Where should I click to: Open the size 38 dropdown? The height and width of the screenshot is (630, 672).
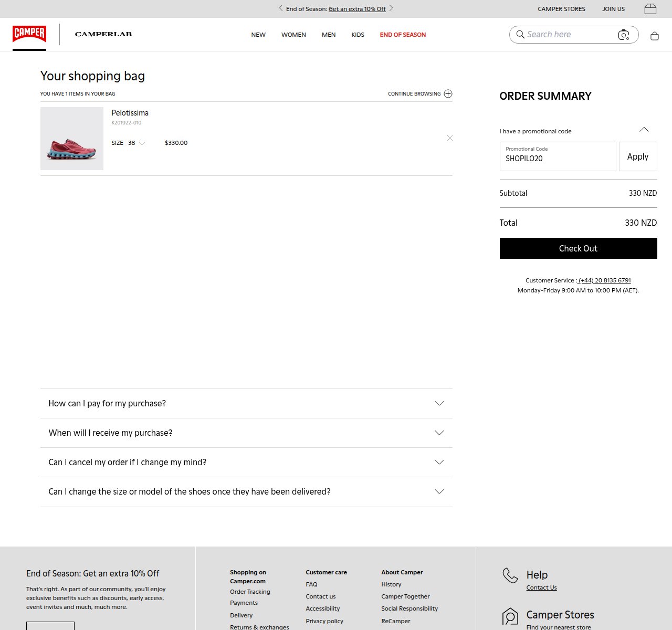pos(136,143)
